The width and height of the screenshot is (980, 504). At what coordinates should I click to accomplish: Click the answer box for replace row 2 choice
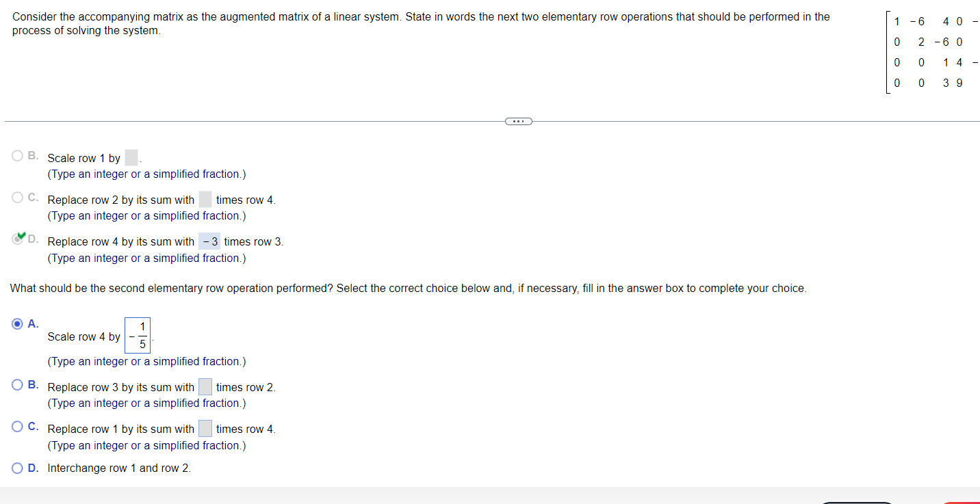point(205,199)
